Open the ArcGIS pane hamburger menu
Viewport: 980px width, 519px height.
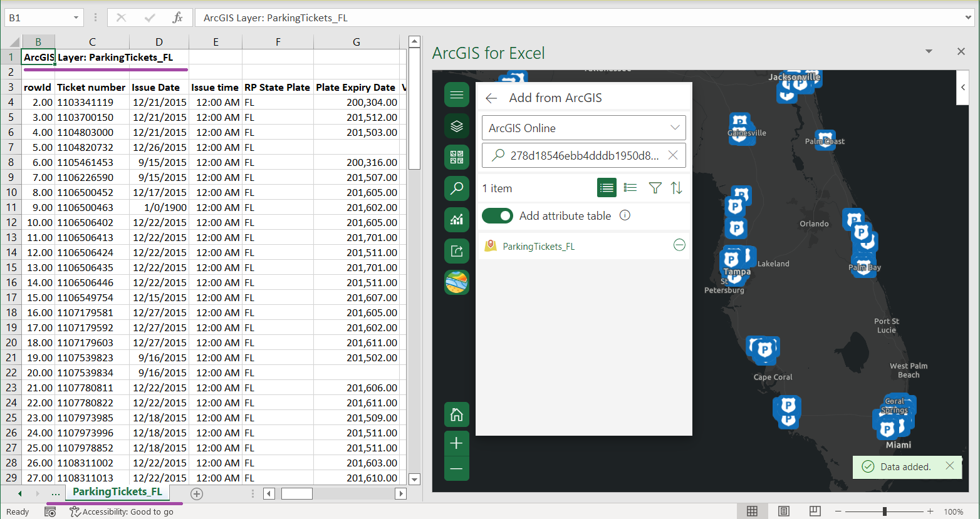coord(457,95)
